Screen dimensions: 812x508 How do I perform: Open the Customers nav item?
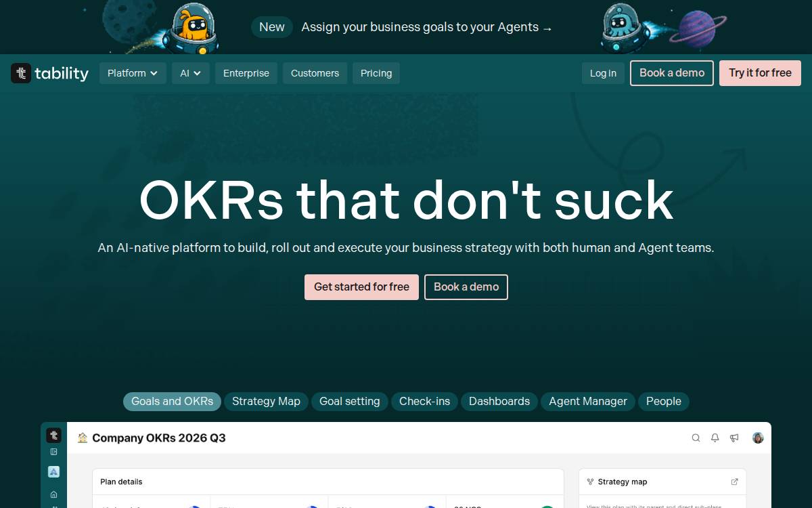click(315, 73)
